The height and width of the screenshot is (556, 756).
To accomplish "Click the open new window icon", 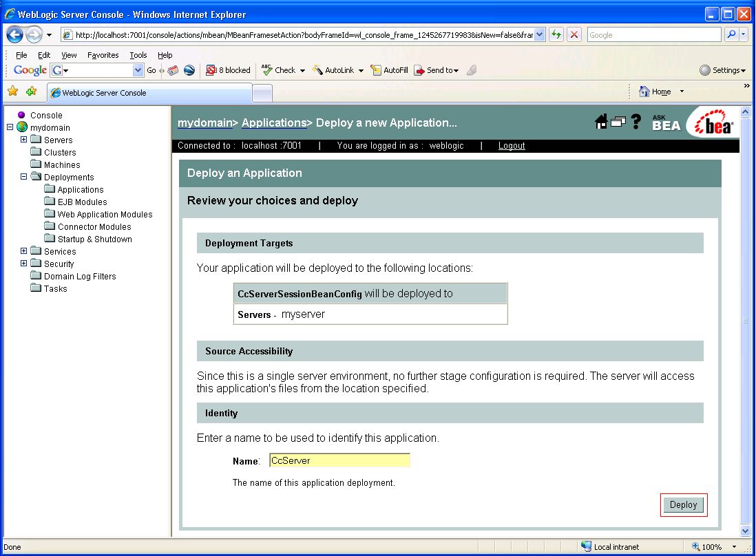I will click(618, 122).
